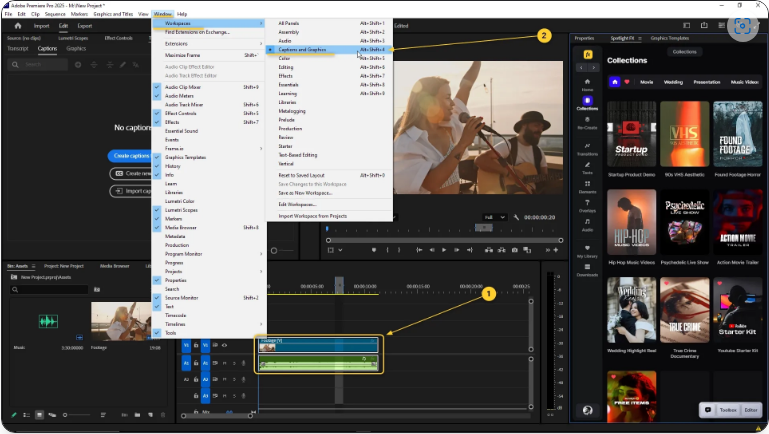Toggle Media Browser panel checkmark

[157, 228]
